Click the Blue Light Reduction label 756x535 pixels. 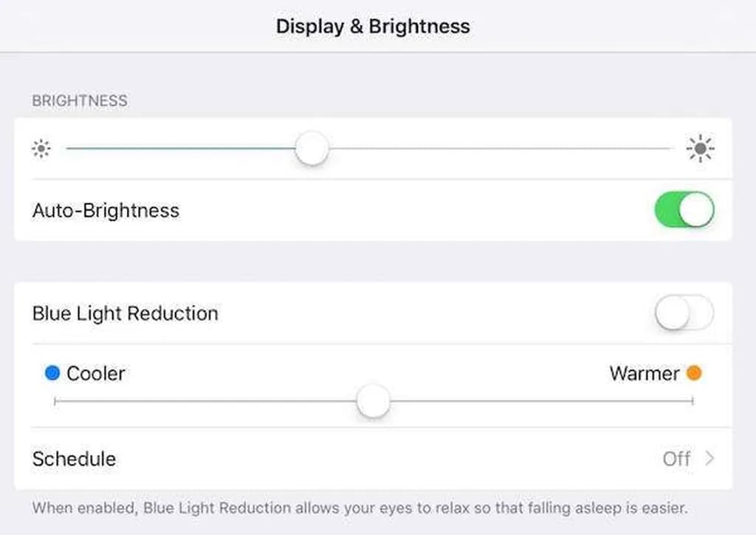(125, 313)
